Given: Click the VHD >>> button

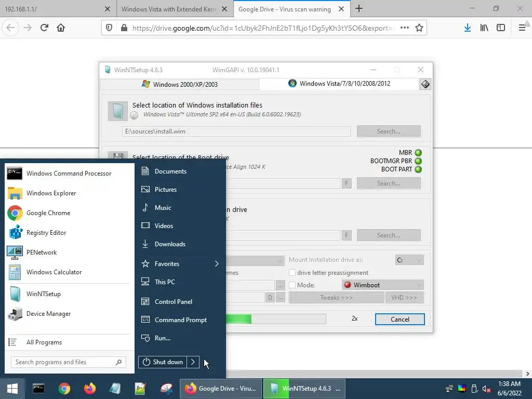Looking at the screenshot, I should (x=404, y=298).
